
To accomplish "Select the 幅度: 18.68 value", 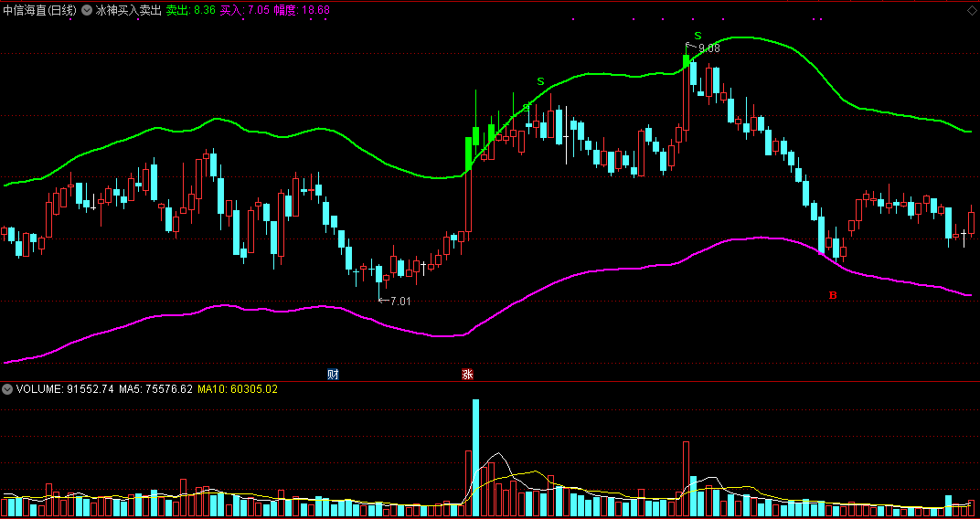I will coord(302,10).
